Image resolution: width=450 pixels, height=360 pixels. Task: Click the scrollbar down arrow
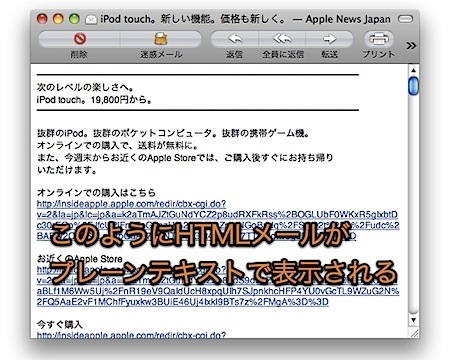(x=413, y=320)
